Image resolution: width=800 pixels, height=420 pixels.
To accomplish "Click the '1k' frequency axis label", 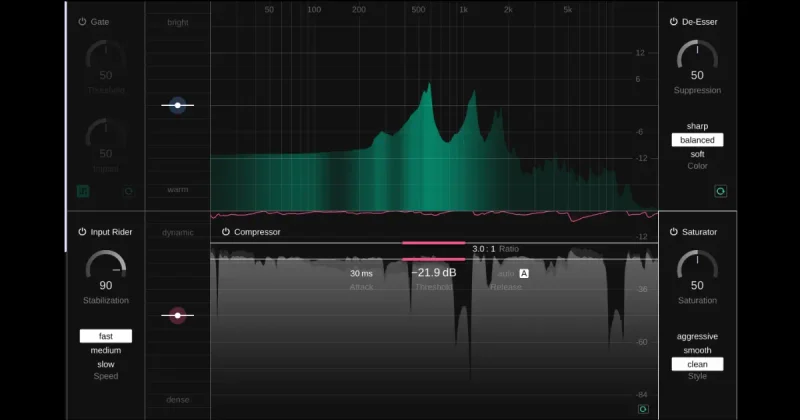I will point(463,10).
